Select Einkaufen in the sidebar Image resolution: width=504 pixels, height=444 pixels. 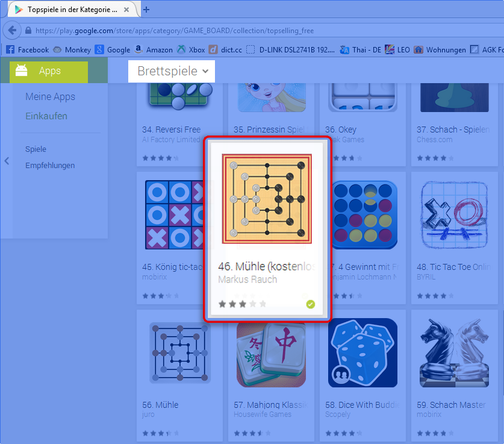[x=46, y=116]
